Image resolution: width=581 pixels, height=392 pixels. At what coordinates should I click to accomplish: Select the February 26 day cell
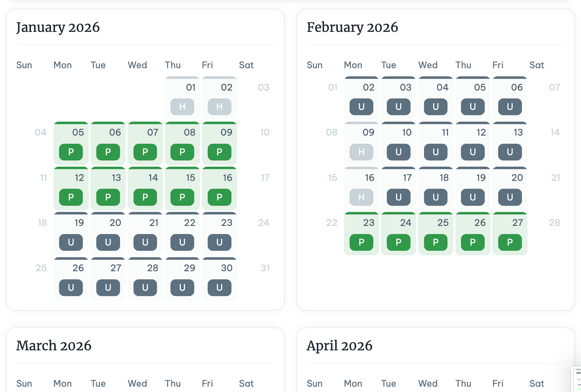(472, 234)
